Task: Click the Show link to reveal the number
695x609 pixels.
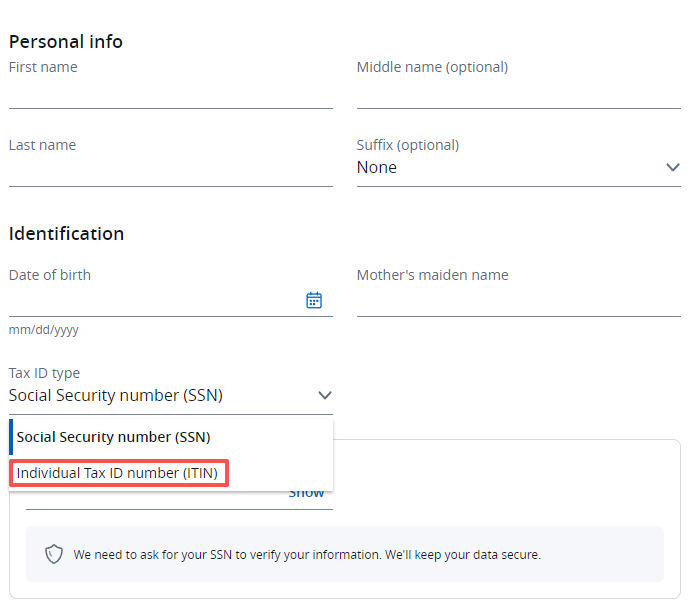Action: point(307,493)
